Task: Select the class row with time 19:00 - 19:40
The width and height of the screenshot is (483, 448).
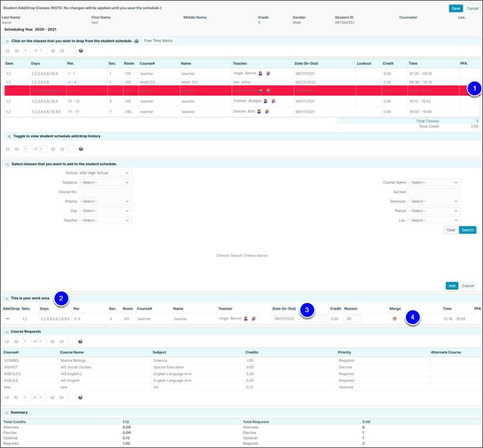Action: [242, 112]
